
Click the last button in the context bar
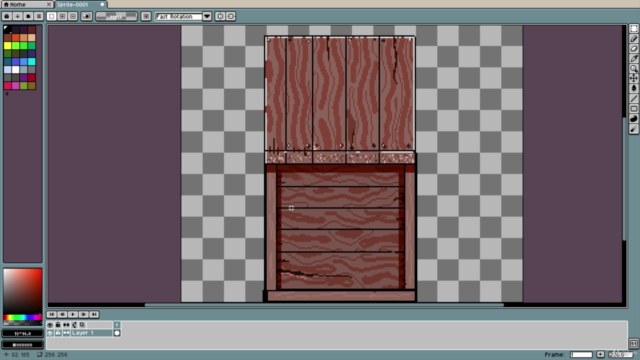click(x=231, y=16)
